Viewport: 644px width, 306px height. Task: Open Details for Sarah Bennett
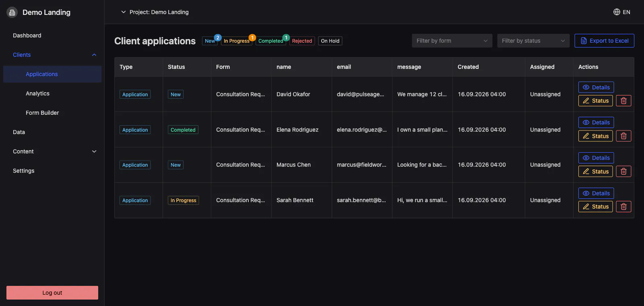[x=596, y=193]
